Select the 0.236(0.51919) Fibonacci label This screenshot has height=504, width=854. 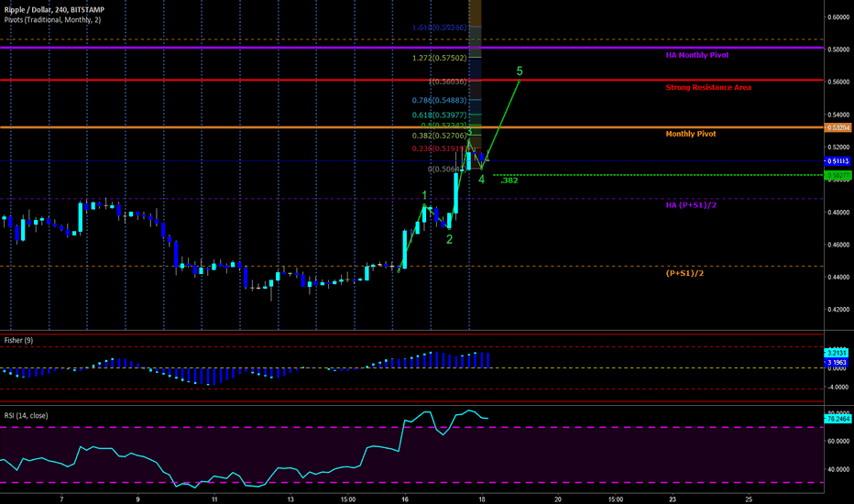point(439,148)
